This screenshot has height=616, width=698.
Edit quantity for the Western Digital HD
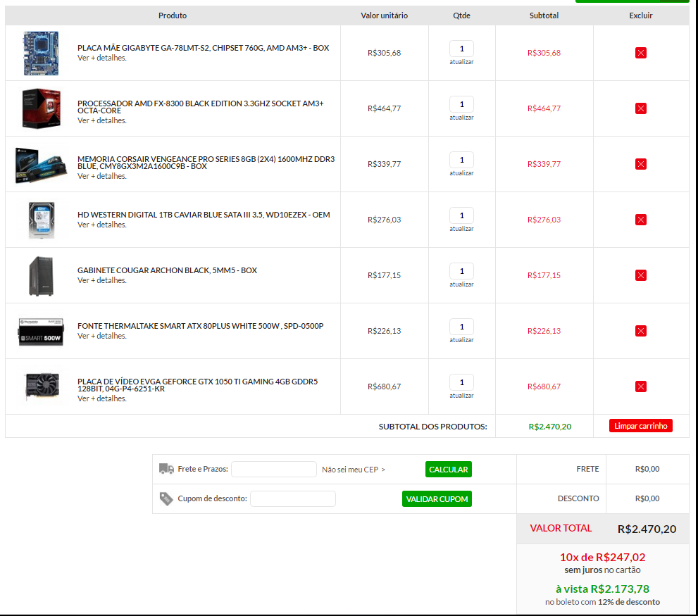click(461, 215)
